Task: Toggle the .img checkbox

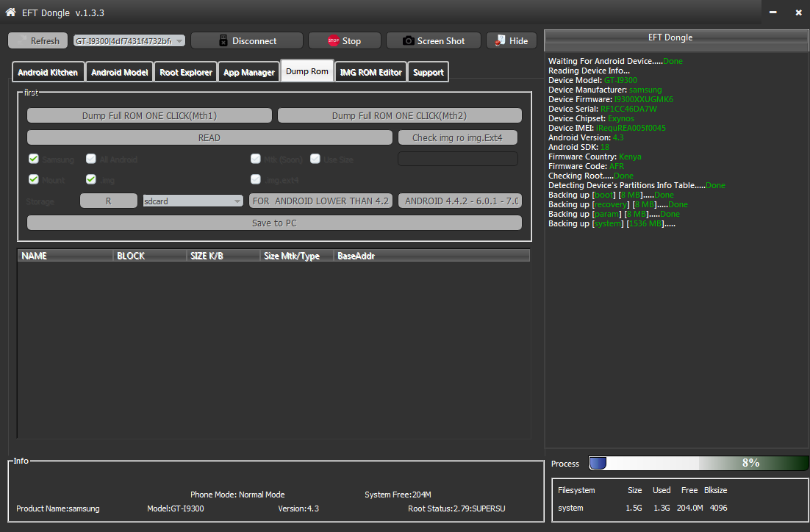Action: pos(91,179)
